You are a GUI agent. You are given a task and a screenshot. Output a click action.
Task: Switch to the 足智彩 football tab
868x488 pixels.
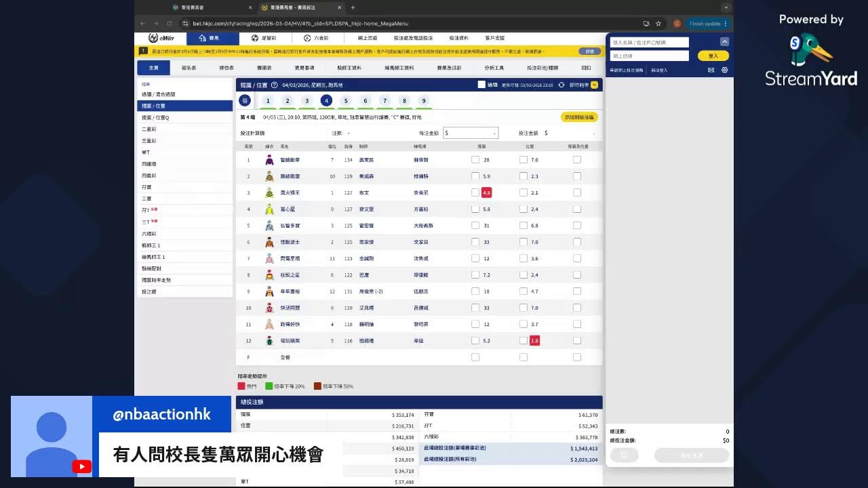point(264,39)
